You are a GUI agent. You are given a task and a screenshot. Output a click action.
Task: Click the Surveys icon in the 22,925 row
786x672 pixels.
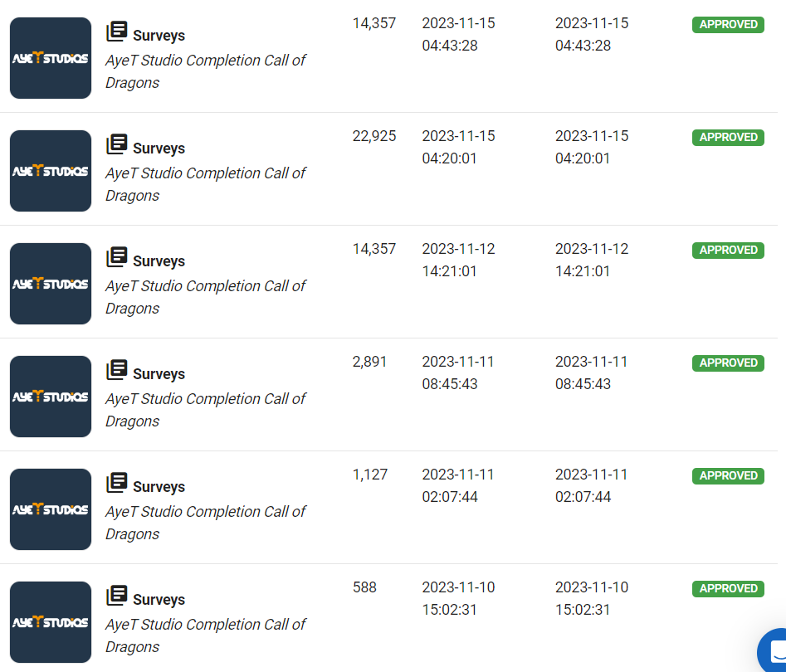(116, 144)
